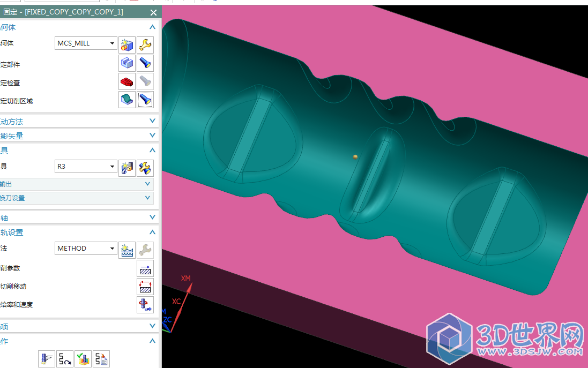Click the dialog title FIXED_COPY_COPY_COPY_1
This screenshot has width=588, height=368.
(x=74, y=12)
